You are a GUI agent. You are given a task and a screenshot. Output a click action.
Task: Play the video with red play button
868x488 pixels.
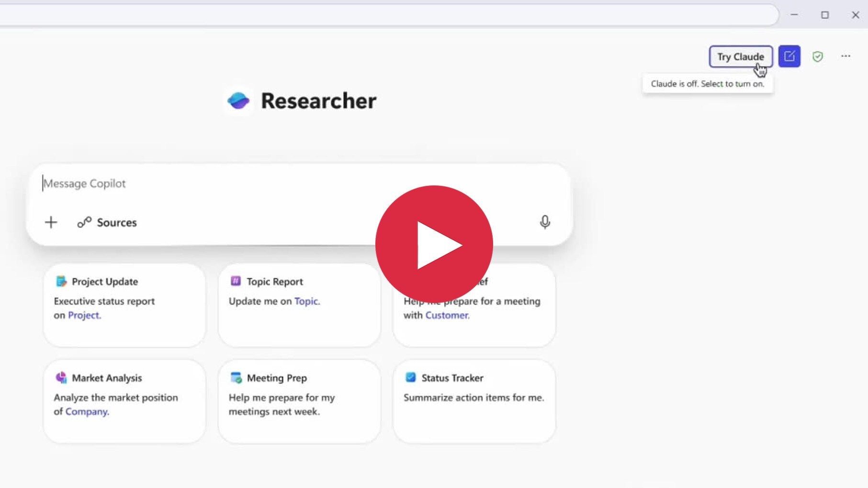point(434,244)
